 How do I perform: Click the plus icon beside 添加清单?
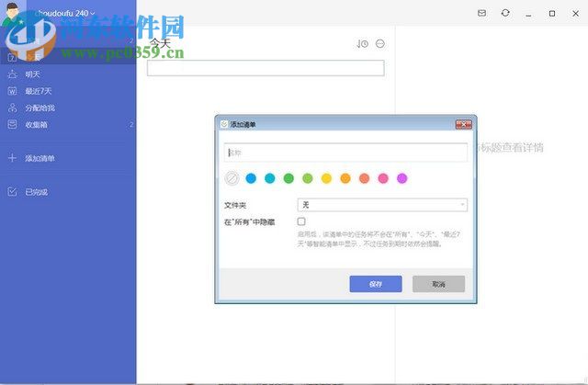pyautogui.click(x=12, y=158)
